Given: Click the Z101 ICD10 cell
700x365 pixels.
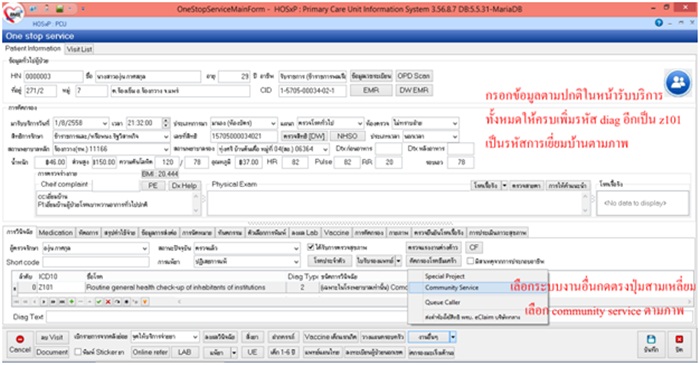Looking at the screenshot, I should [x=60, y=287].
